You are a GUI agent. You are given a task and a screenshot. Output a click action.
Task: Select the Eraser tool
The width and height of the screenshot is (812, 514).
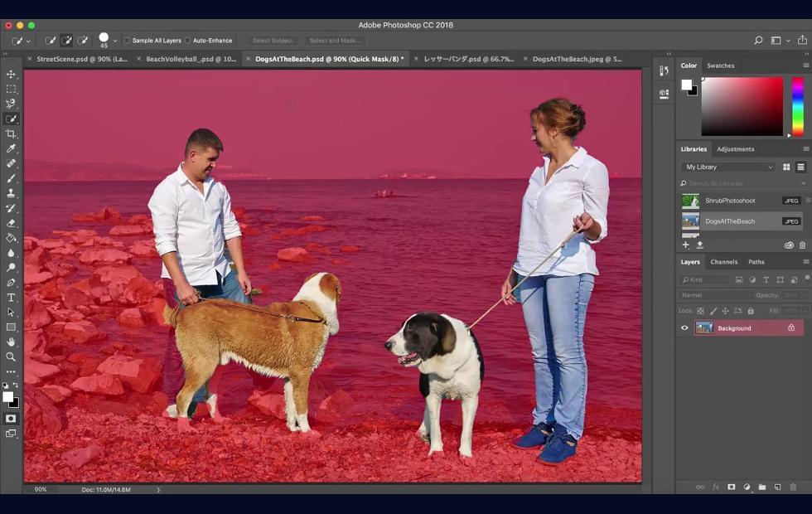[11, 223]
